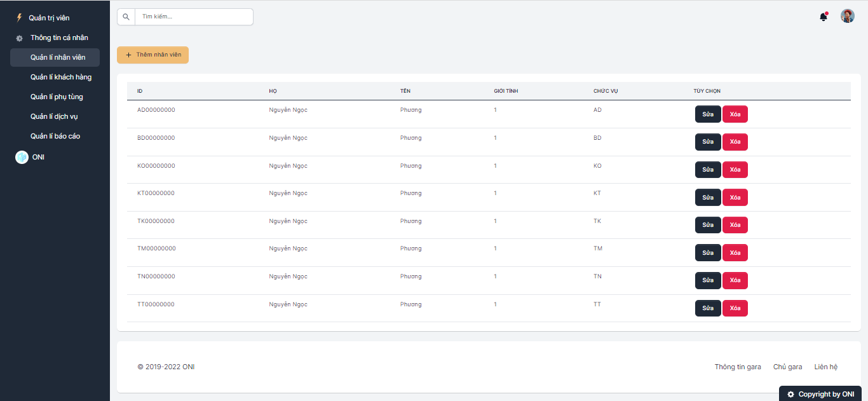Click Xóa for employee AD00000000

tap(735, 114)
